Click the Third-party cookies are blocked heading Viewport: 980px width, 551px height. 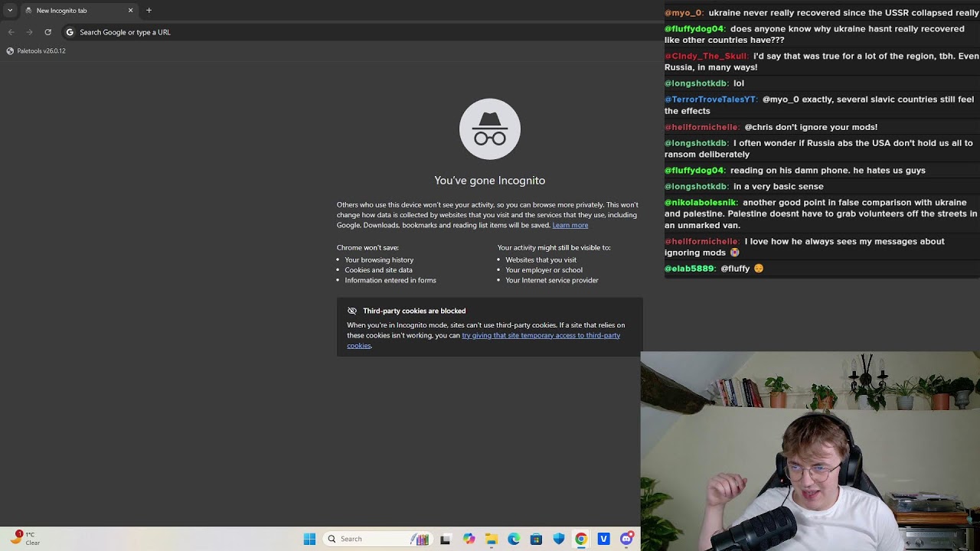(x=414, y=311)
